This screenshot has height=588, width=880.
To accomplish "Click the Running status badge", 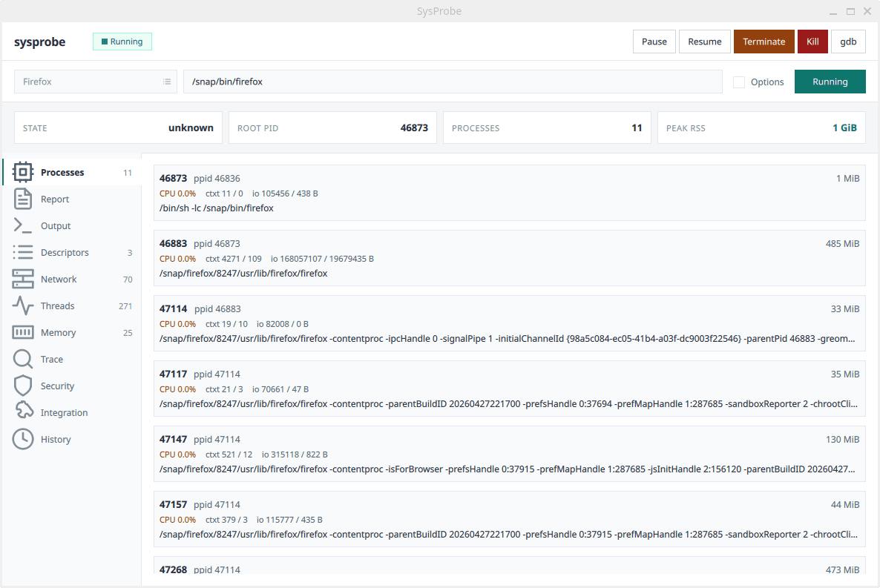I will click(122, 42).
